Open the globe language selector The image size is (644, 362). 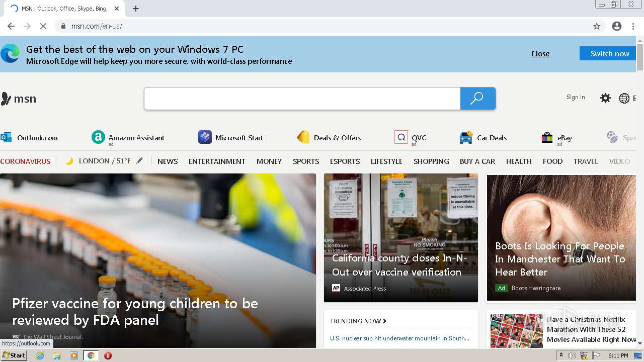tap(624, 98)
